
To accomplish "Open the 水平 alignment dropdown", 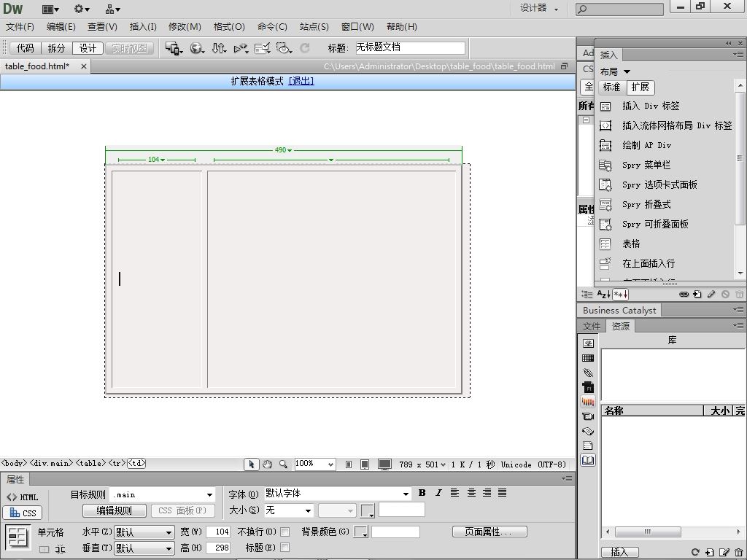I will point(144,532).
